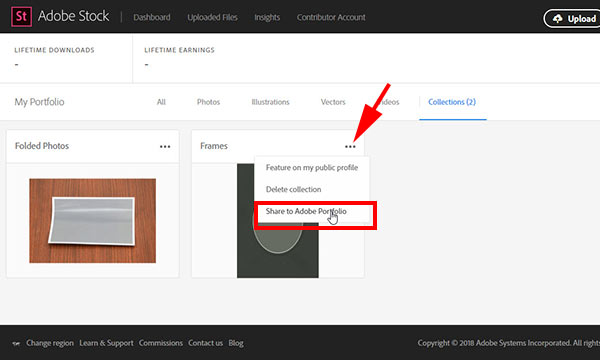Click the Folded Photos collection title
The height and width of the screenshot is (360, 600).
42,146
